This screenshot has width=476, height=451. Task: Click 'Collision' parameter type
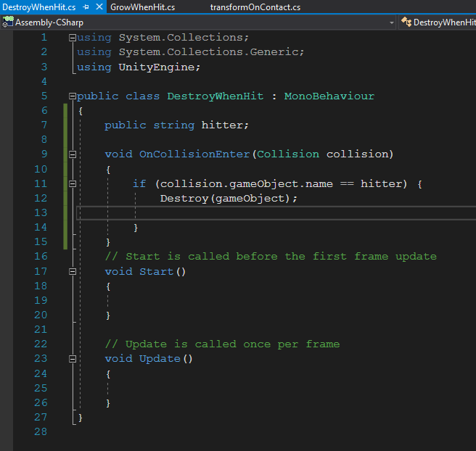pos(288,154)
